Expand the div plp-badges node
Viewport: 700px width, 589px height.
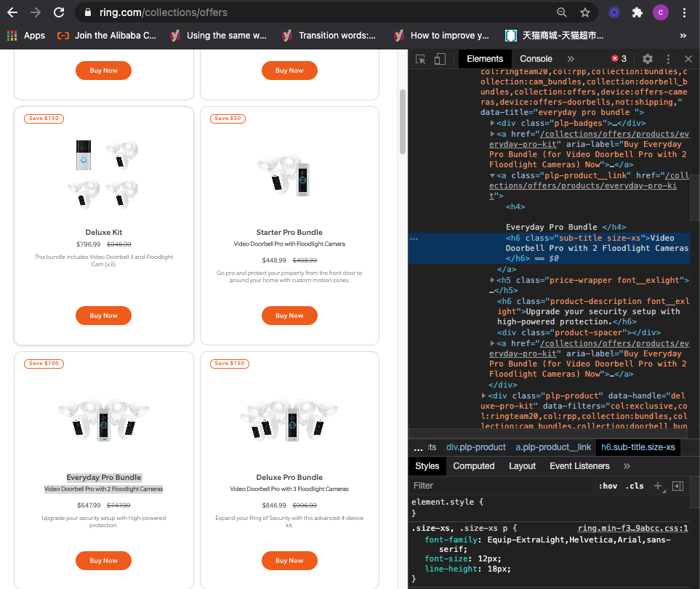pyautogui.click(x=492, y=123)
